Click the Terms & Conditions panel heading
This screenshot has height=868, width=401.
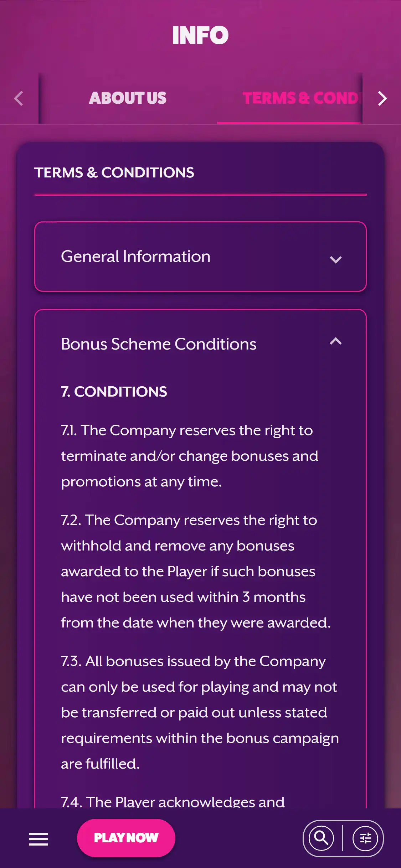(114, 173)
